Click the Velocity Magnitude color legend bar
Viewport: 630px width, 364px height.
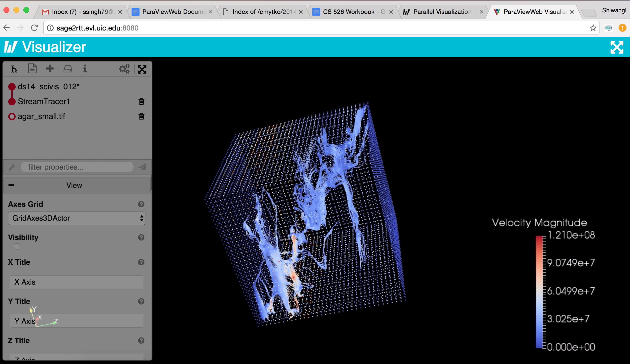pyautogui.click(x=539, y=292)
